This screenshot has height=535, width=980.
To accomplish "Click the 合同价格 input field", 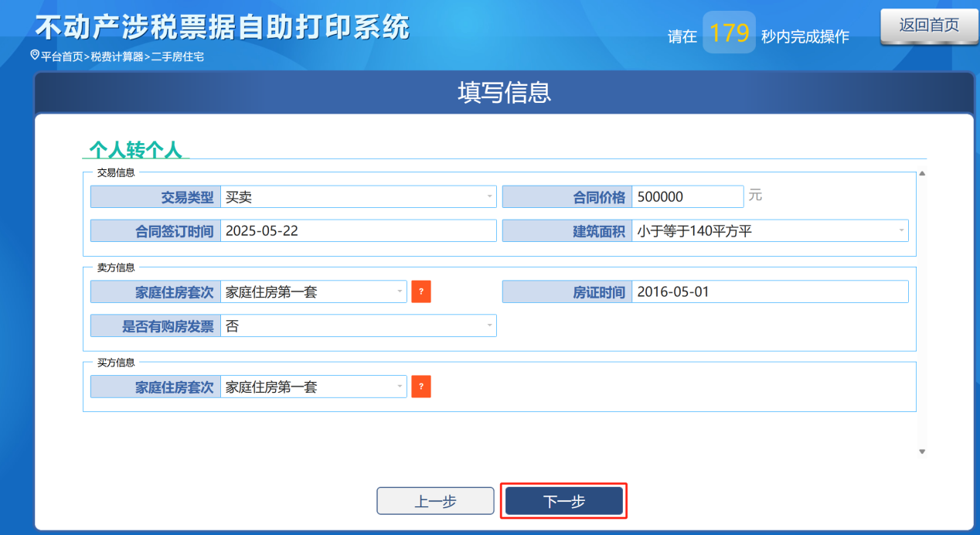I will click(687, 197).
